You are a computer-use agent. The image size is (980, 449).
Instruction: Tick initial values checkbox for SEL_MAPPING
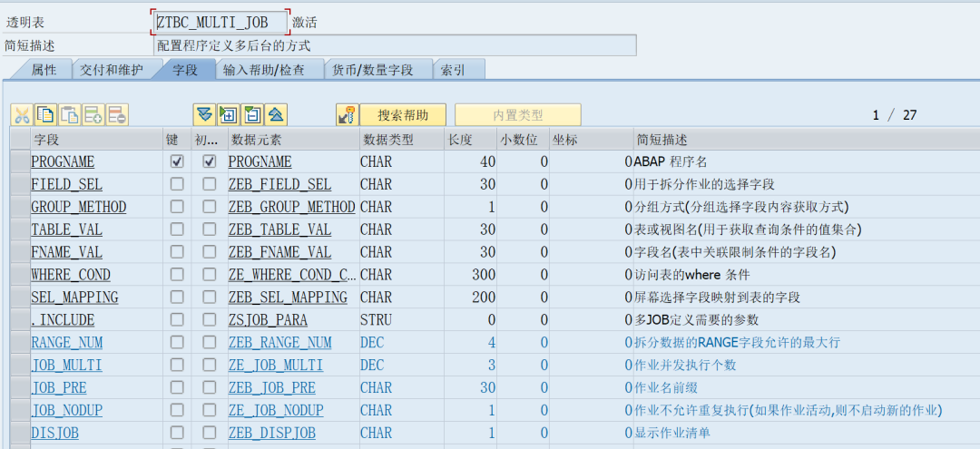[210, 298]
